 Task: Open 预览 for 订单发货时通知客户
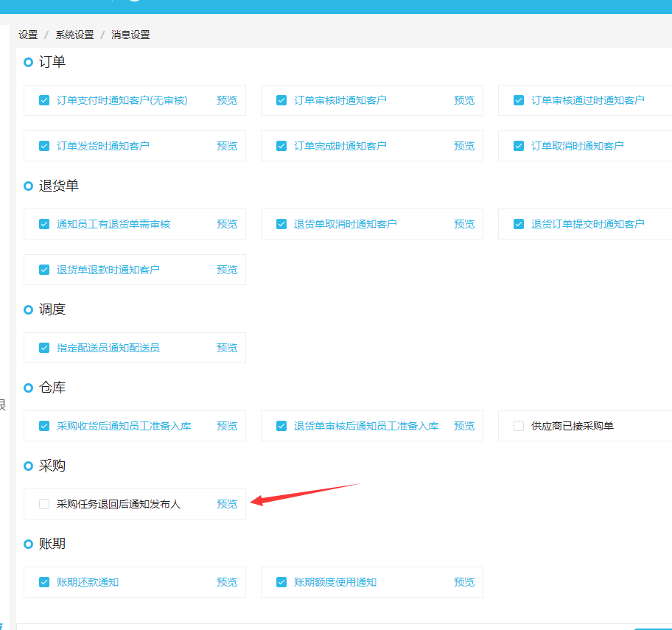click(x=227, y=146)
